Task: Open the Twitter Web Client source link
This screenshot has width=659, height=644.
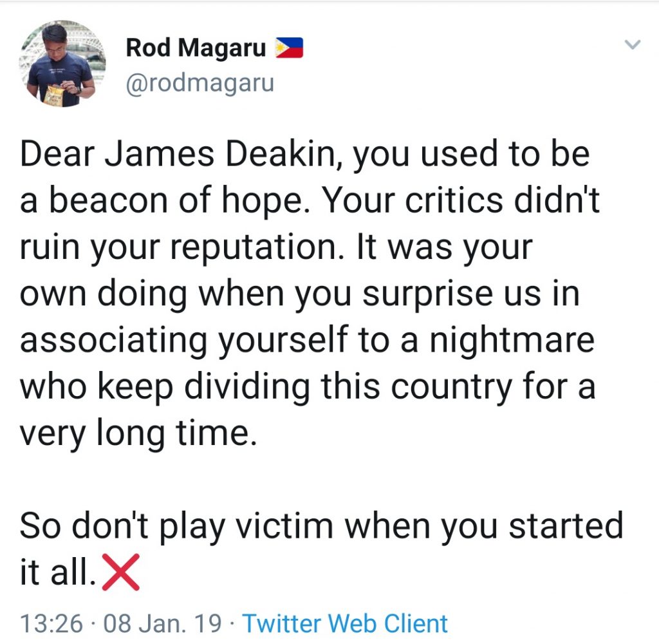Action: pos(345,623)
